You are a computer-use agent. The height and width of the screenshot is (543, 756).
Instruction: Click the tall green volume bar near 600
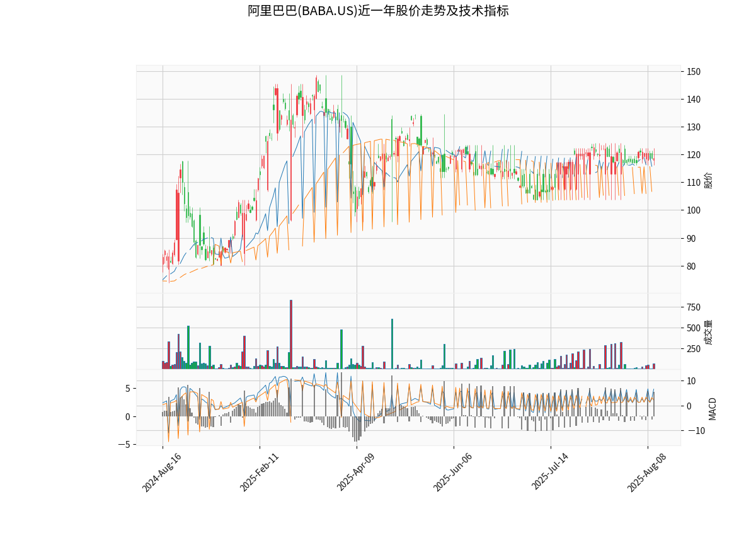pyautogui.click(x=392, y=344)
